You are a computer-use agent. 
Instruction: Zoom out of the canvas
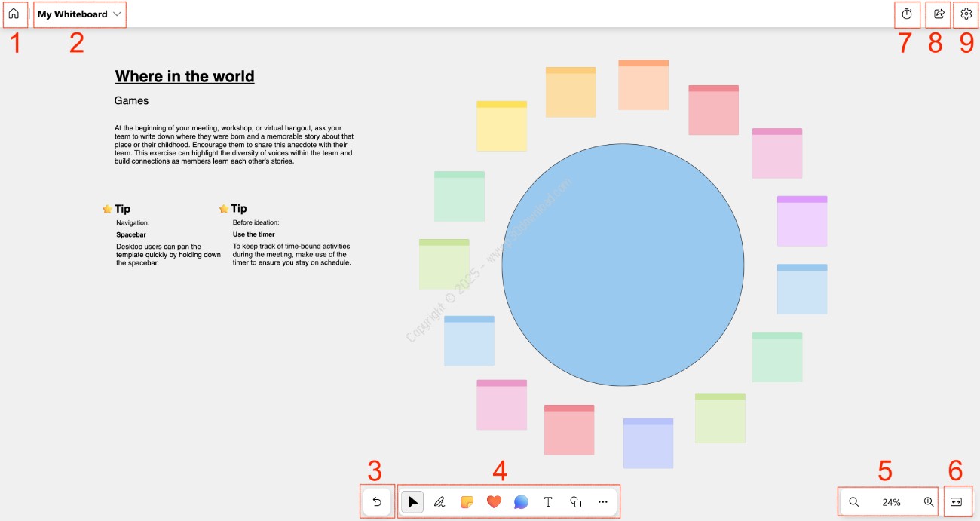point(854,501)
